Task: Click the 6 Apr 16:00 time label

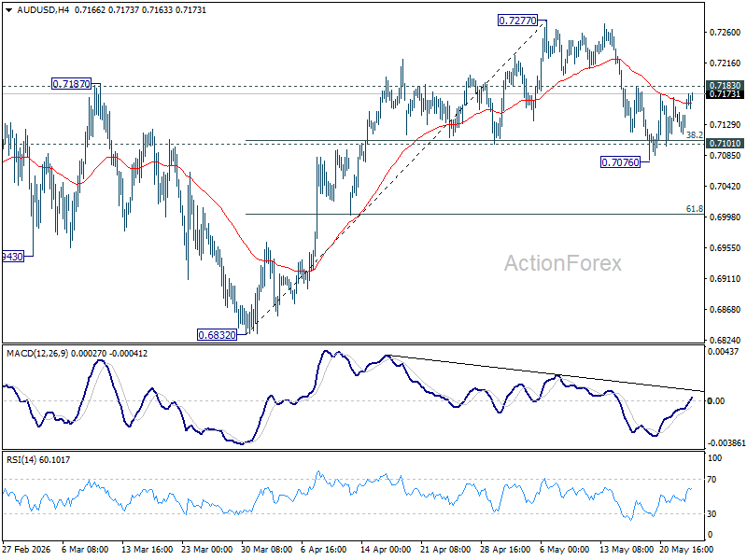Action: [324, 550]
